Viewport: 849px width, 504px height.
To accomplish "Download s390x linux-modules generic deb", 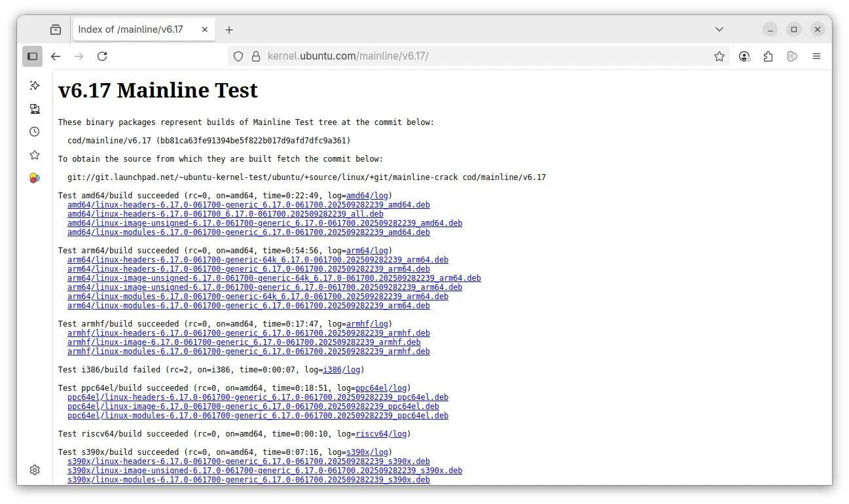I will [249, 480].
